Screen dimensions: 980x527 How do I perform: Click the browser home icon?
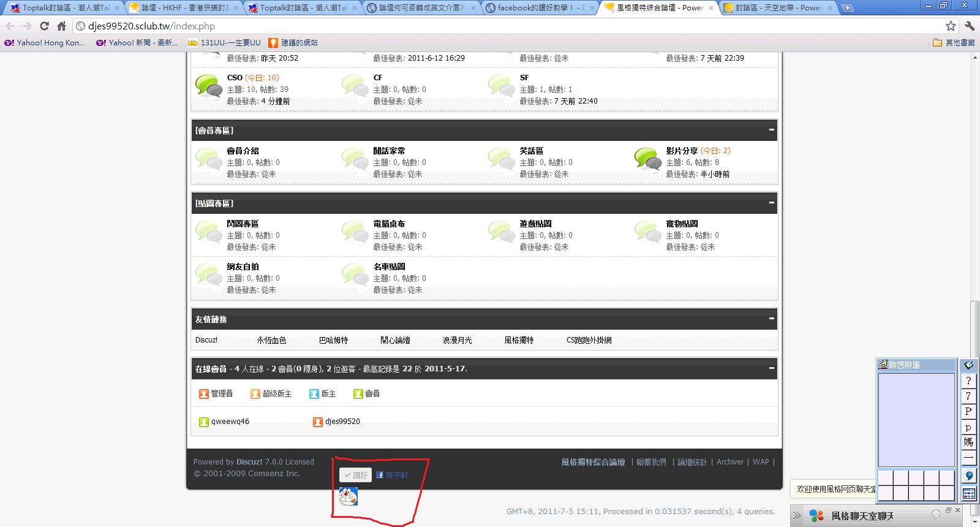[x=61, y=26]
